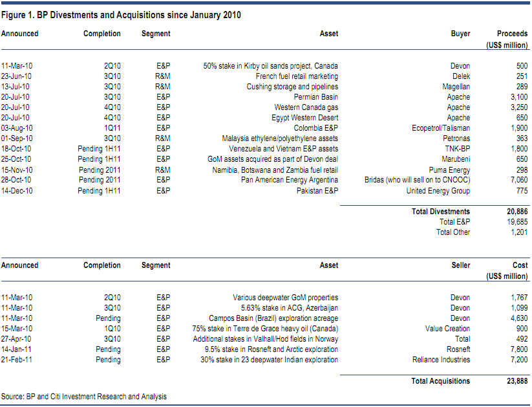532x407 pixels.
Task: Select 'Additional stakes in Valhall/Hod fields in Norway'
Action: click(x=265, y=339)
